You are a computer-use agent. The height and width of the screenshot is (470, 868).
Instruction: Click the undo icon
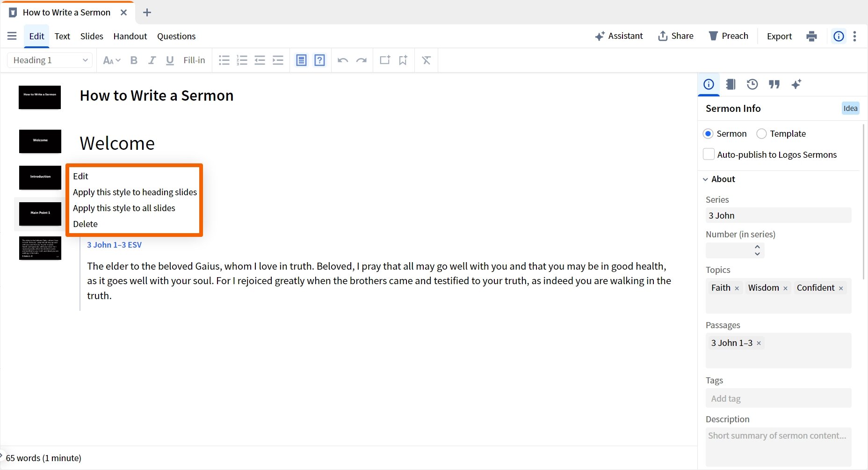[x=343, y=60]
